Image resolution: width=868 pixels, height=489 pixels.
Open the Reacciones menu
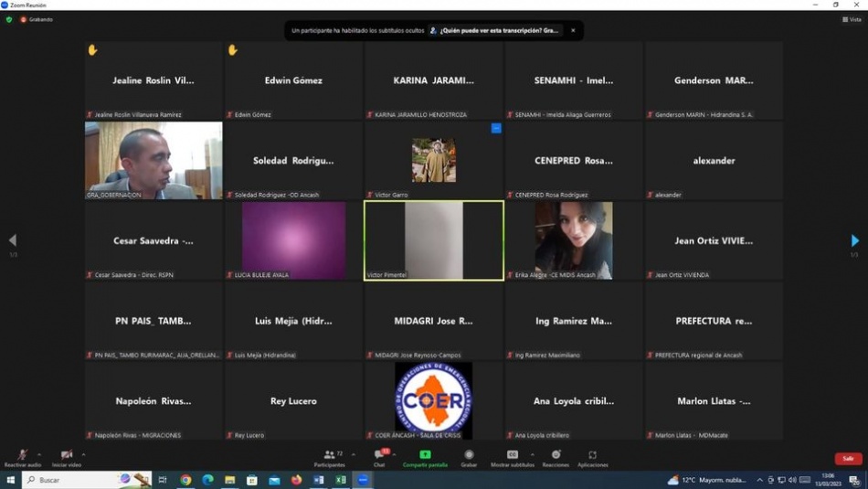(556, 455)
